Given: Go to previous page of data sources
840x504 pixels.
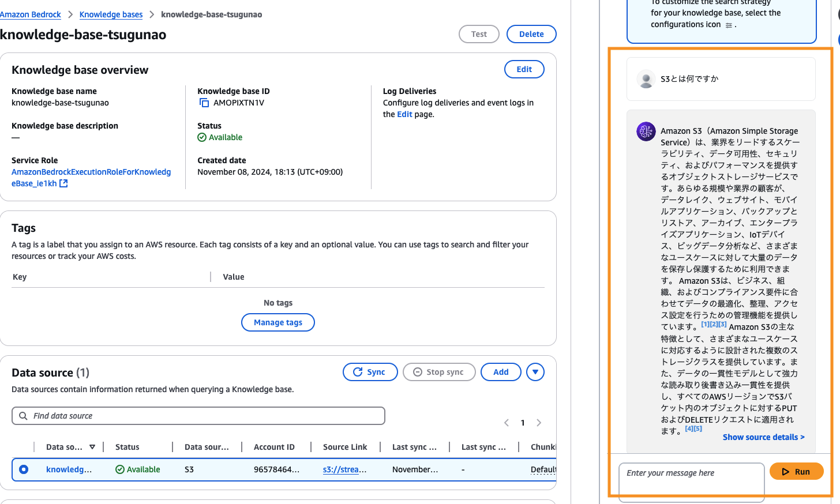Looking at the screenshot, I should pyautogui.click(x=507, y=423).
